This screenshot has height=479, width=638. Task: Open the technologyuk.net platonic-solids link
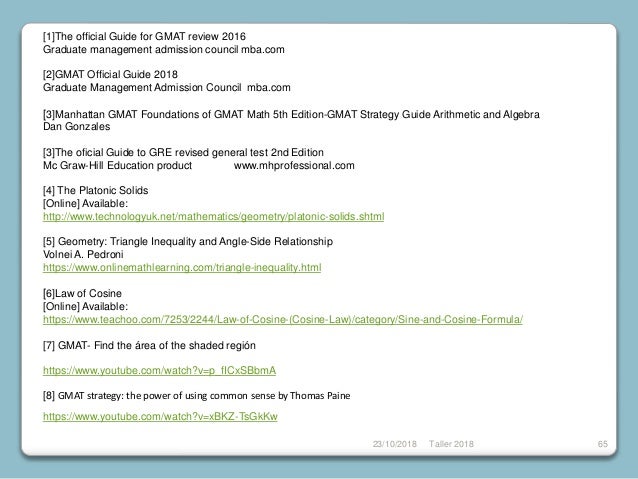214,217
